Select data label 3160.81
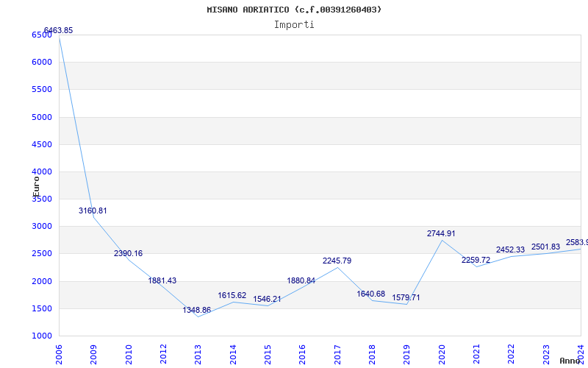 93,210
